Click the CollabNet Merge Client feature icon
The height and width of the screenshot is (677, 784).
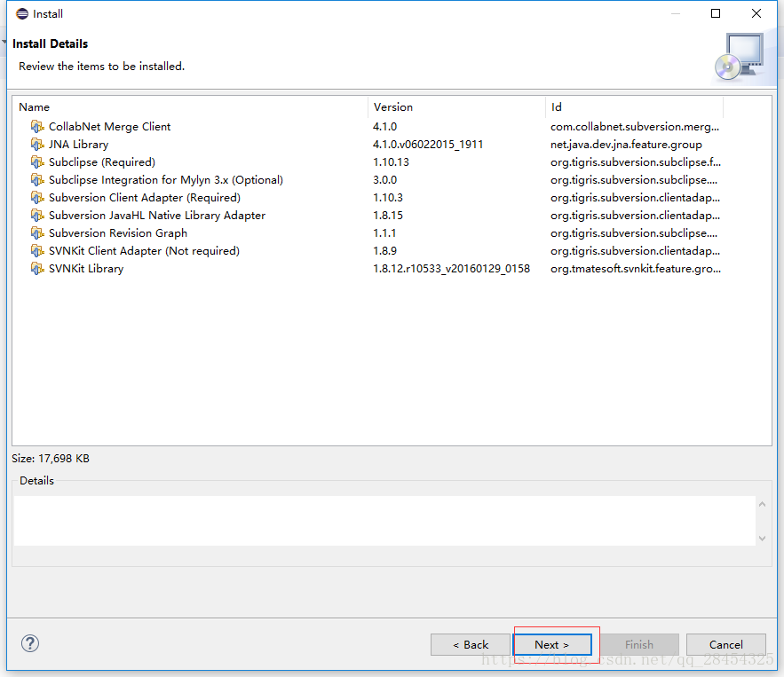point(37,126)
